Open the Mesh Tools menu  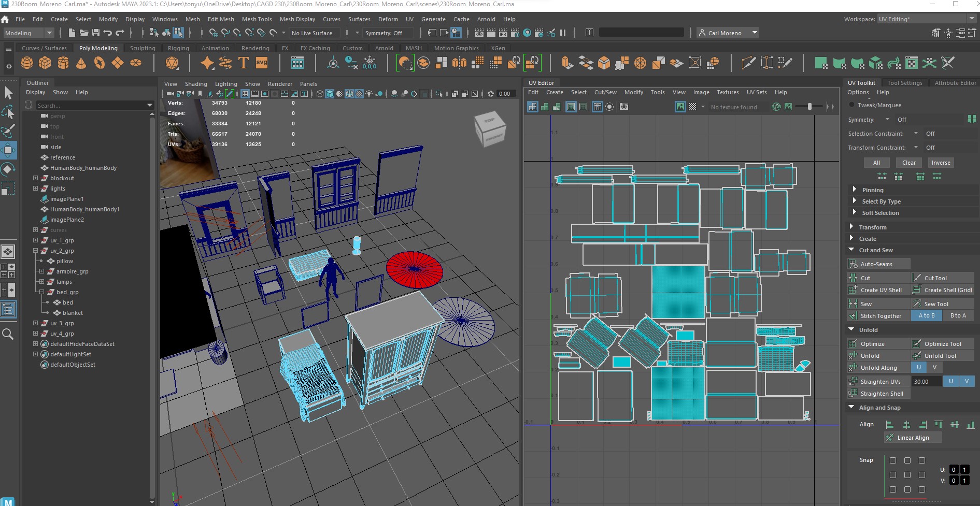pos(257,19)
